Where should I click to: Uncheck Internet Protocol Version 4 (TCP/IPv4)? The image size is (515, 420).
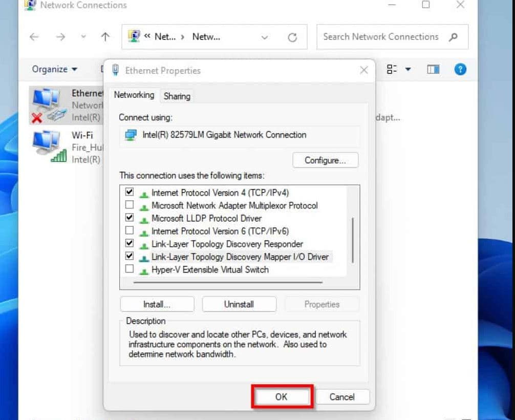(x=130, y=192)
